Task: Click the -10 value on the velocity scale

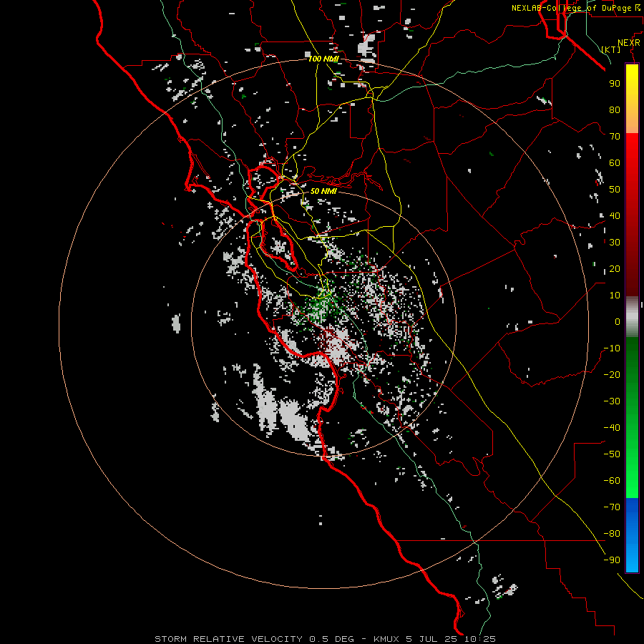Action: [612, 348]
